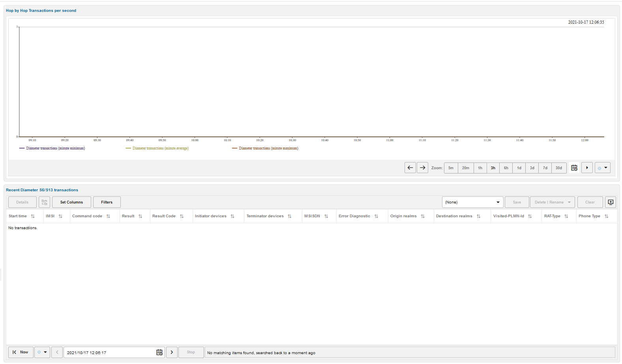Click the 2021-10-17 chart timestamp

[586, 22]
